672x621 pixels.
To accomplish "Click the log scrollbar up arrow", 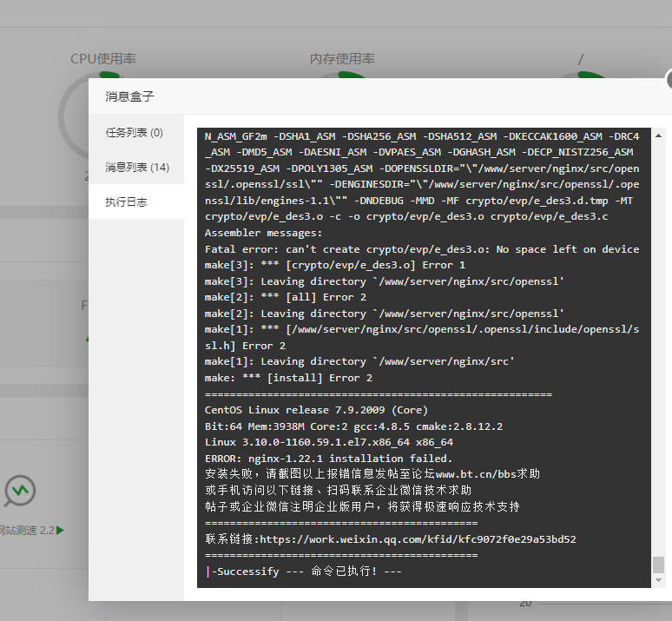I will click(x=658, y=136).
